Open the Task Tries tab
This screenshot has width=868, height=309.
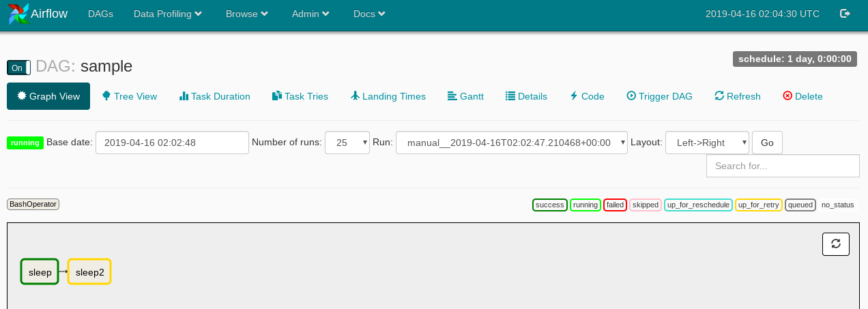point(300,96)
